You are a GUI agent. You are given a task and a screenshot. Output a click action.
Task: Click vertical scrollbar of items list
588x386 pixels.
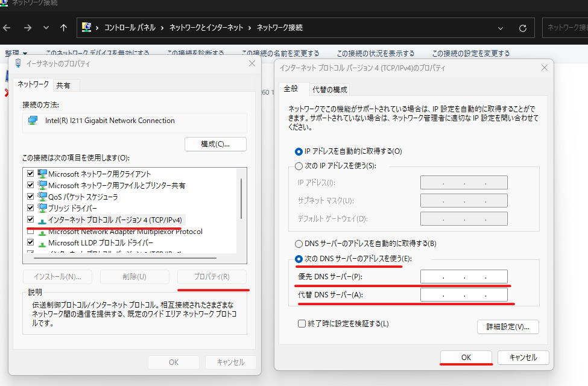[x=241, y=199]
